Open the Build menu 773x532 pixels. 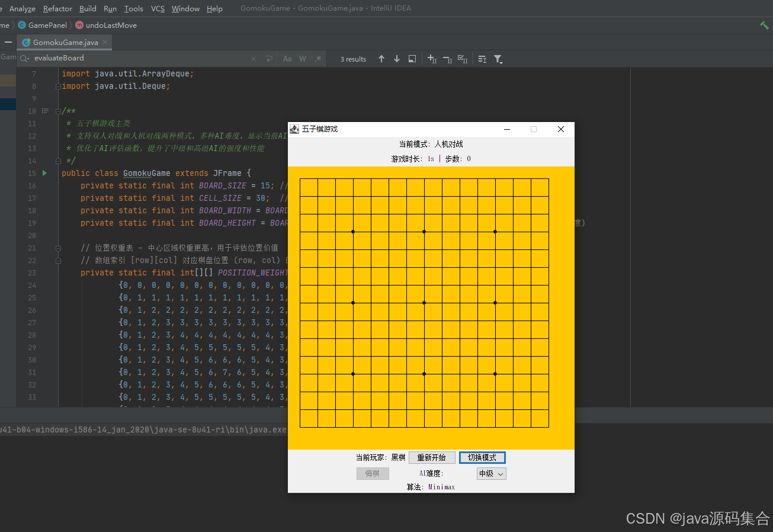[88, 8]
